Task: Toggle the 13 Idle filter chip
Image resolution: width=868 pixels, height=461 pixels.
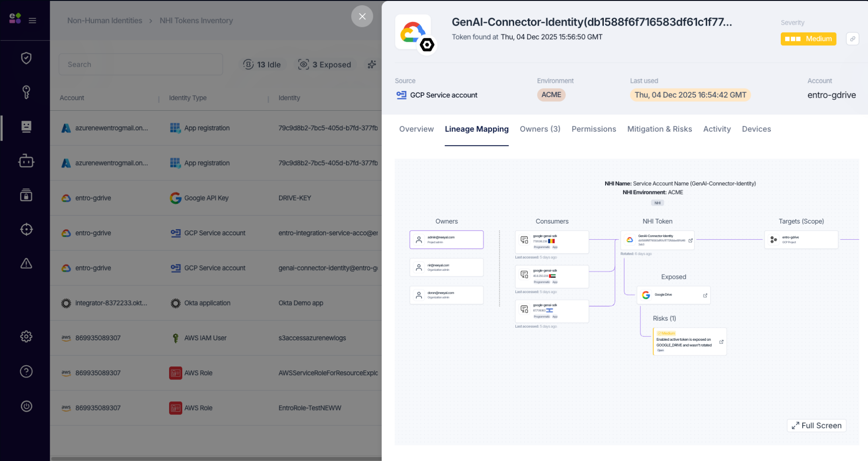Action: coord(262,64)
